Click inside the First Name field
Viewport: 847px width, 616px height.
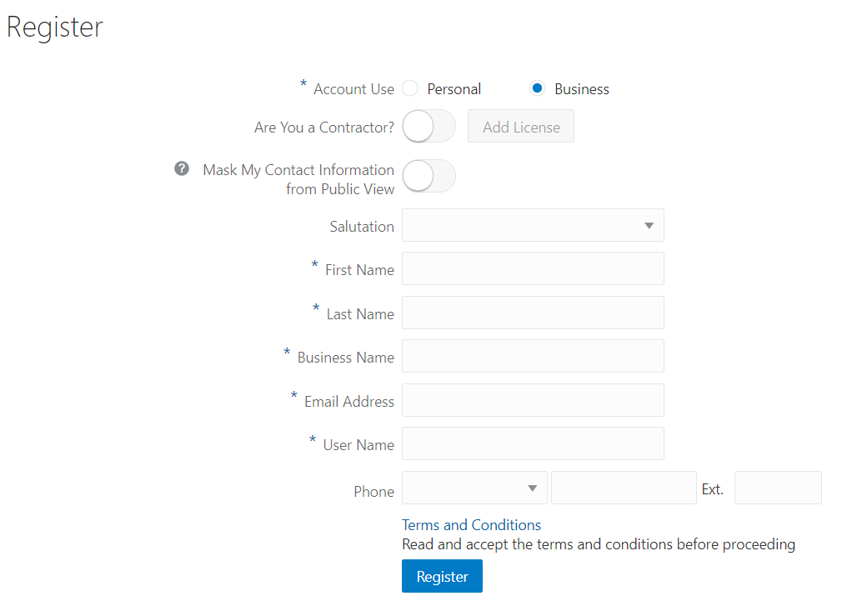[533, 268]
